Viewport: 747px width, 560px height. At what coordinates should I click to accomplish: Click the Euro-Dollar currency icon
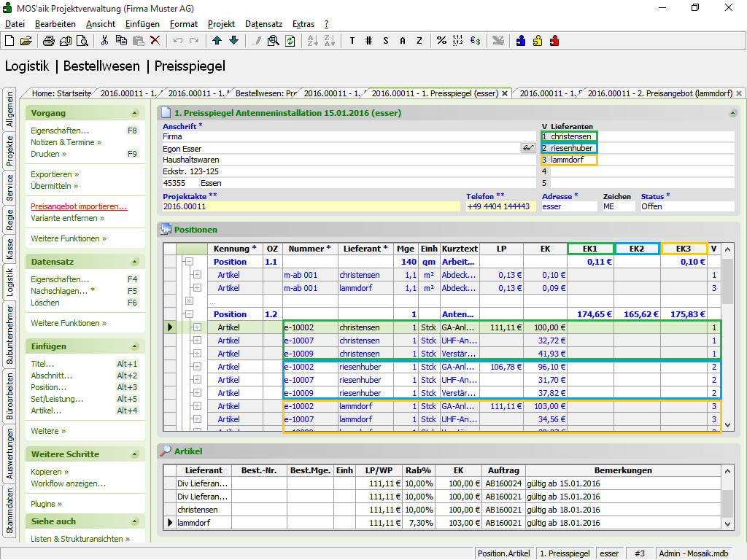475,41
